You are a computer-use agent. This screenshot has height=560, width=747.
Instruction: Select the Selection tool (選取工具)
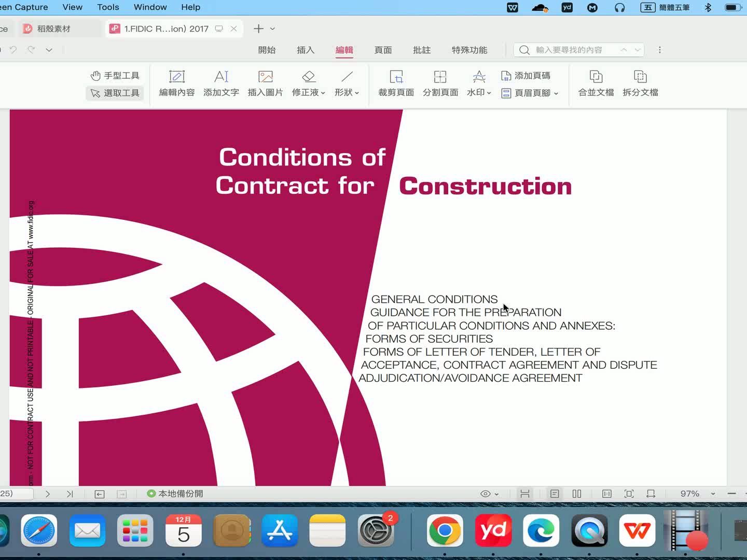pos(115,93)
